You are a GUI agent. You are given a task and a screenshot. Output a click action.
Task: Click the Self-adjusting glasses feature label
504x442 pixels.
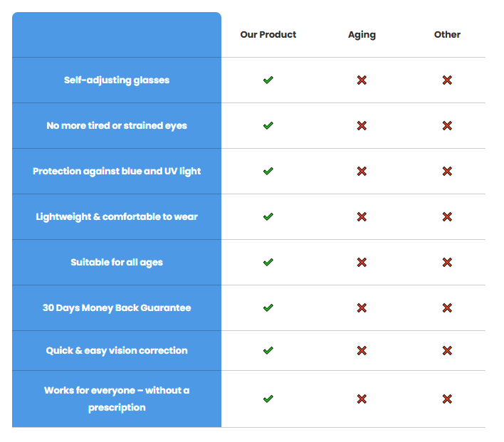pyautogui.click(x=117, y=80)
